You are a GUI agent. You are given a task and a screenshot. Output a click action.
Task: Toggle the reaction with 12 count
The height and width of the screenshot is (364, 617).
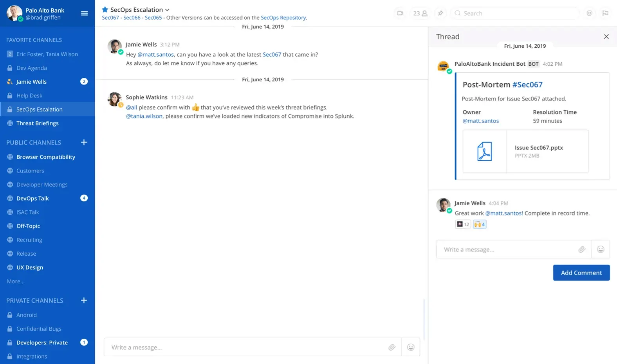tap(463, 224)
